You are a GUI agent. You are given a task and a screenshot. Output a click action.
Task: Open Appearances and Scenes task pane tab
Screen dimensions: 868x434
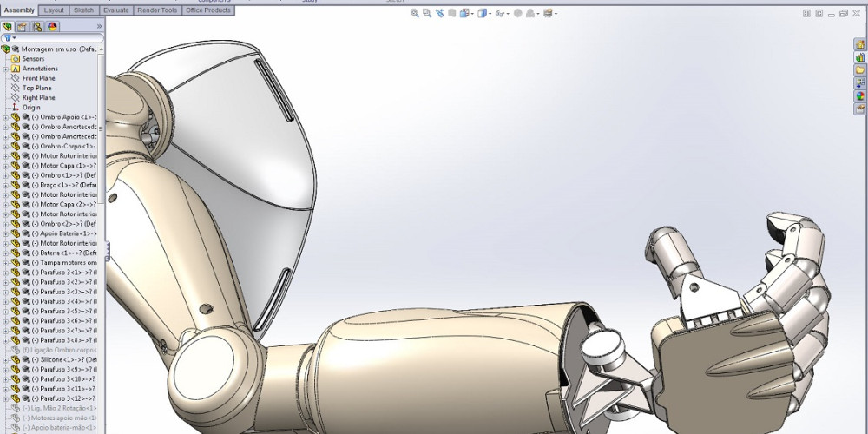pos(860,95)
